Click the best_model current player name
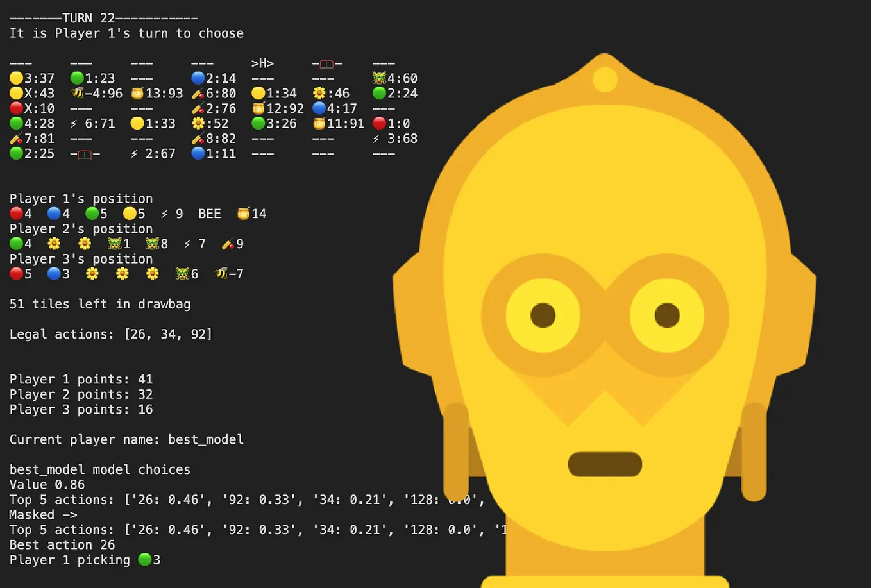This screenshot has width=871, height=588. pos(205,439)
